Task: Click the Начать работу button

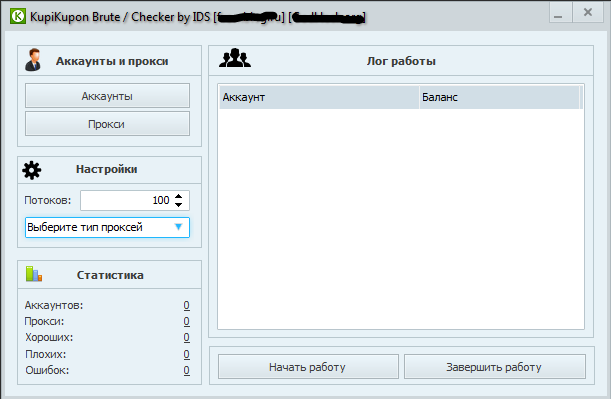Action: click(x=308, y=367)
